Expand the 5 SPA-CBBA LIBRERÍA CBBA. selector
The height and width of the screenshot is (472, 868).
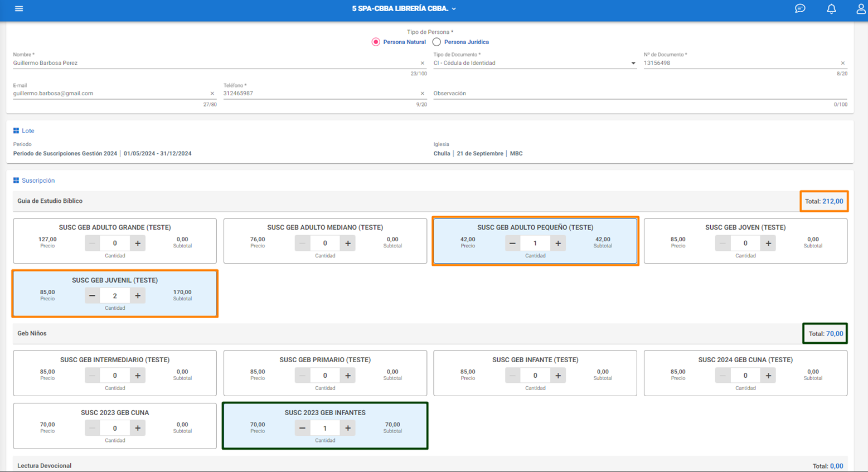(x=404, y=8)
